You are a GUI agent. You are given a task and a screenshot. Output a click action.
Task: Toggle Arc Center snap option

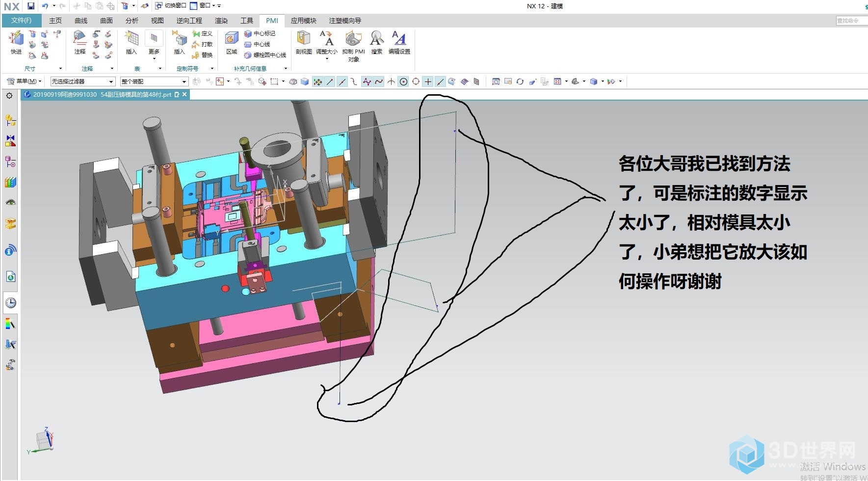pyautogui.click(x=403, y=81)
